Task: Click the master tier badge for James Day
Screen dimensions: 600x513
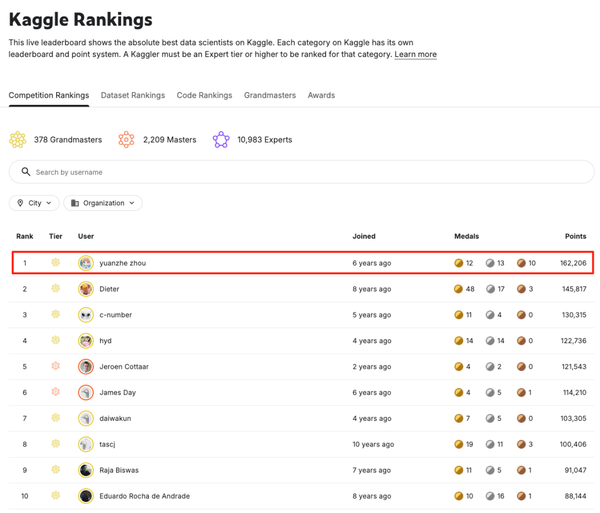Action: point(55,392)
